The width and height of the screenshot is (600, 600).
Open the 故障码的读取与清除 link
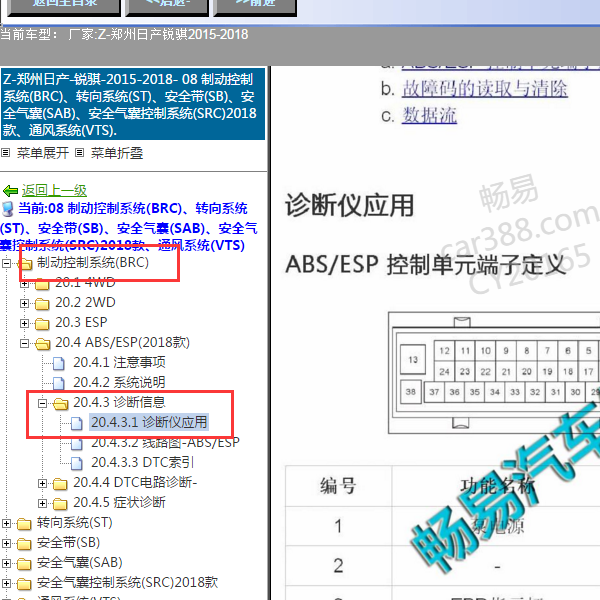pos(484,89)
